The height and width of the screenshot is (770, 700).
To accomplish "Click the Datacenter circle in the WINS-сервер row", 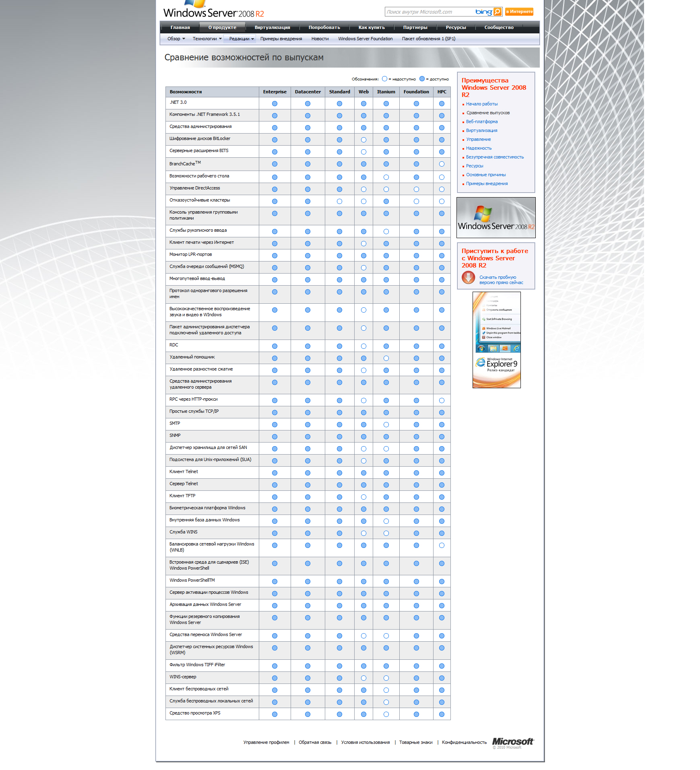I will coord(308,678).
